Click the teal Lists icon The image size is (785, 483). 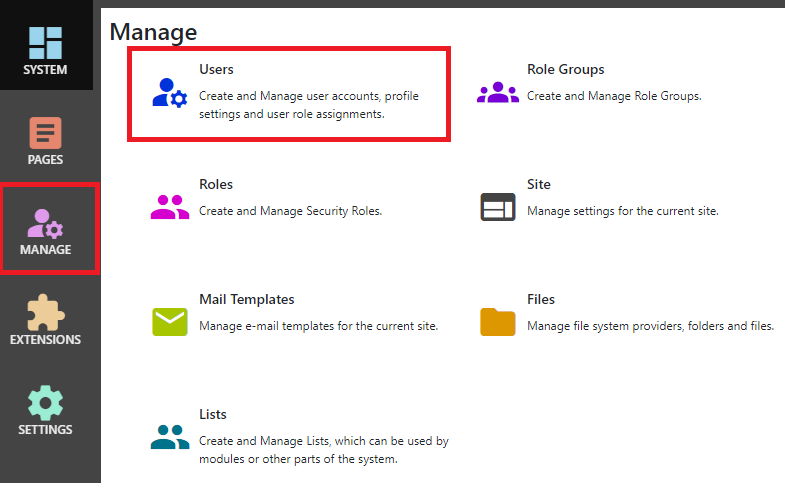[169, 437]
